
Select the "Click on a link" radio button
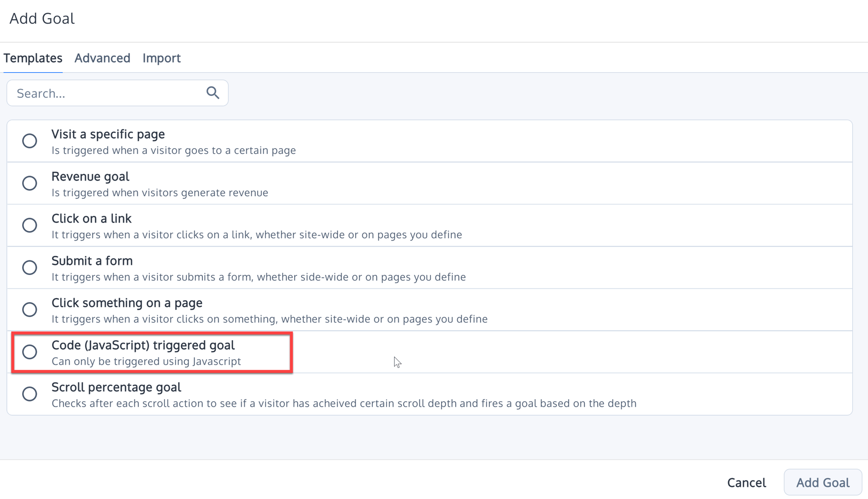pyautogui.click(x=29, y=225)
